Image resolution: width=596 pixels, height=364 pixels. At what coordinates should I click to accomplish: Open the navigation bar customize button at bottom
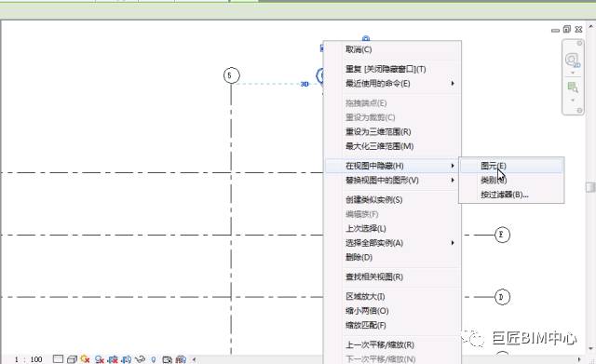(579, 110)
